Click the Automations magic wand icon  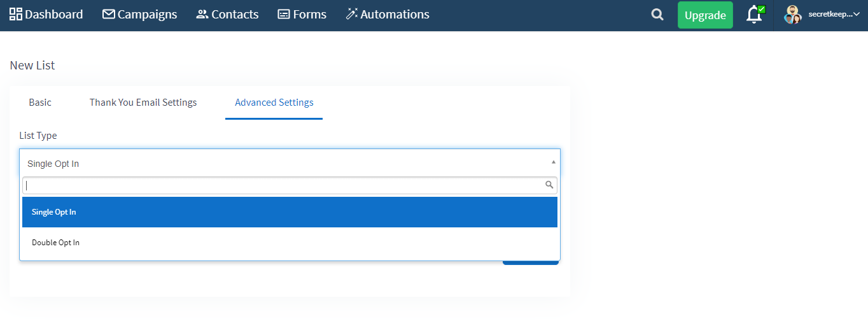(x=352, y=14)
